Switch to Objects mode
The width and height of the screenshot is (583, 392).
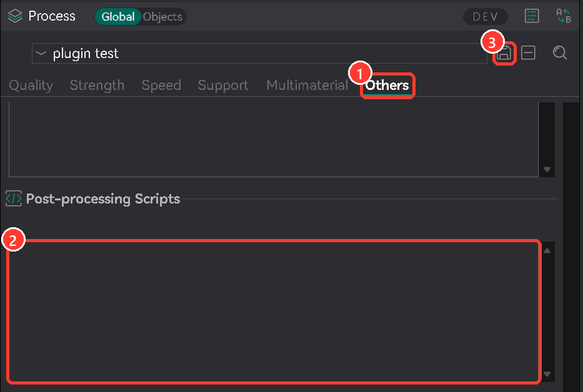click(162, 17)
